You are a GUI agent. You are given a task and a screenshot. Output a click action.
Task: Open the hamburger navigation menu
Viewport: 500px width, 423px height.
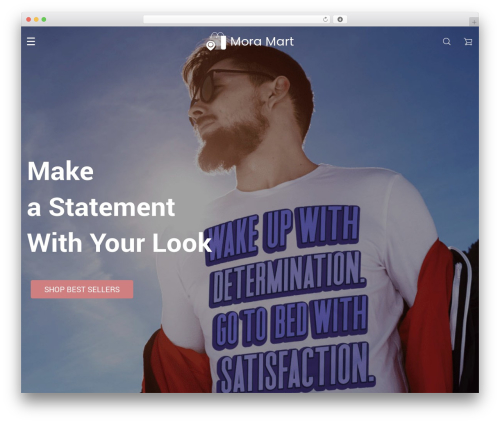[31, 41]
